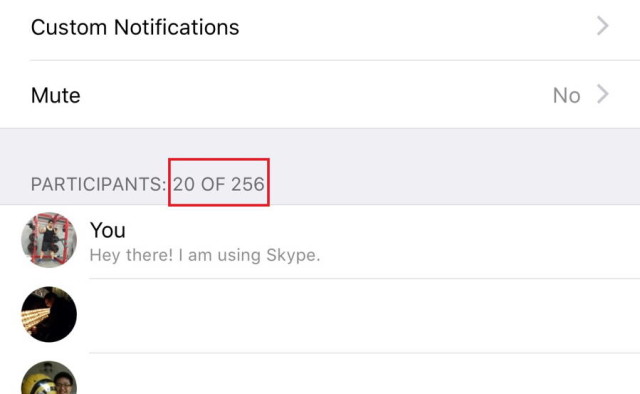640x394 pixels.
Task: Select the 'No' value for Mute
Action: point(567,96)
